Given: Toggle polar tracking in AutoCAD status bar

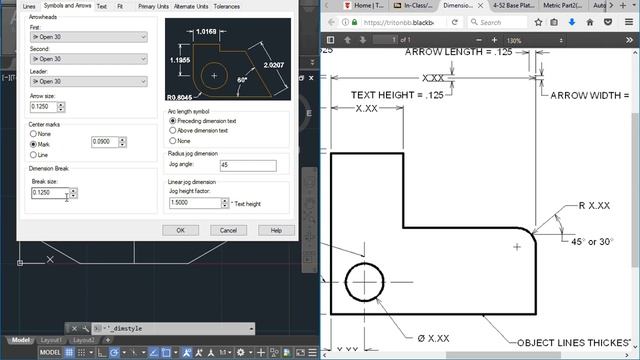Looking at the screenshot, I should pyautogui.click(x=114, y=352).
